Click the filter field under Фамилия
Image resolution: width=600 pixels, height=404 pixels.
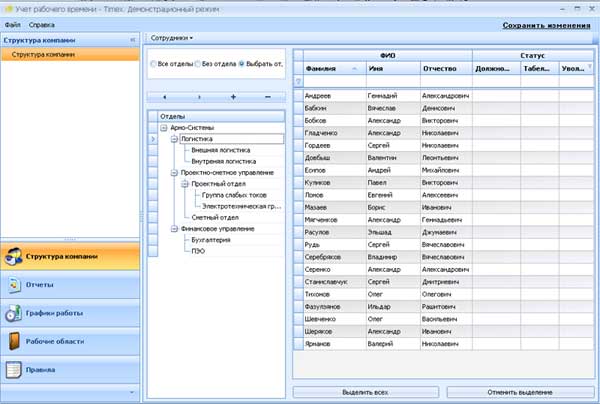pos(335,81)
